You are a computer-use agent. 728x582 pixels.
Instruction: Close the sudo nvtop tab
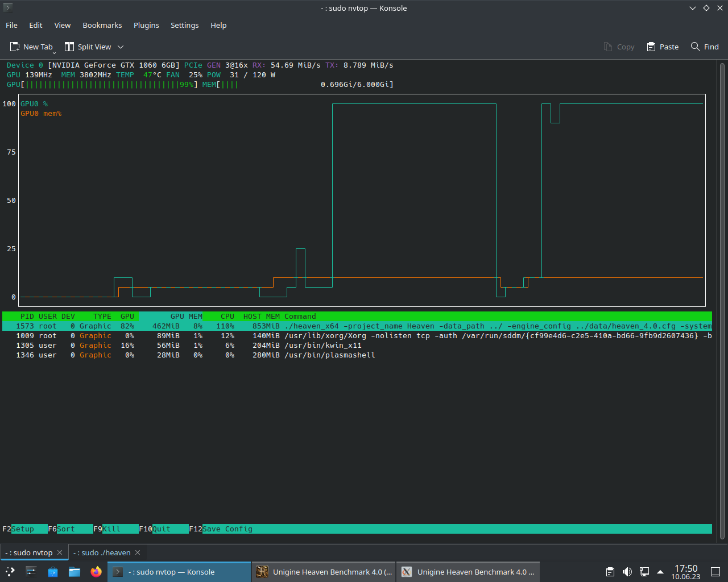coord(60,552)
